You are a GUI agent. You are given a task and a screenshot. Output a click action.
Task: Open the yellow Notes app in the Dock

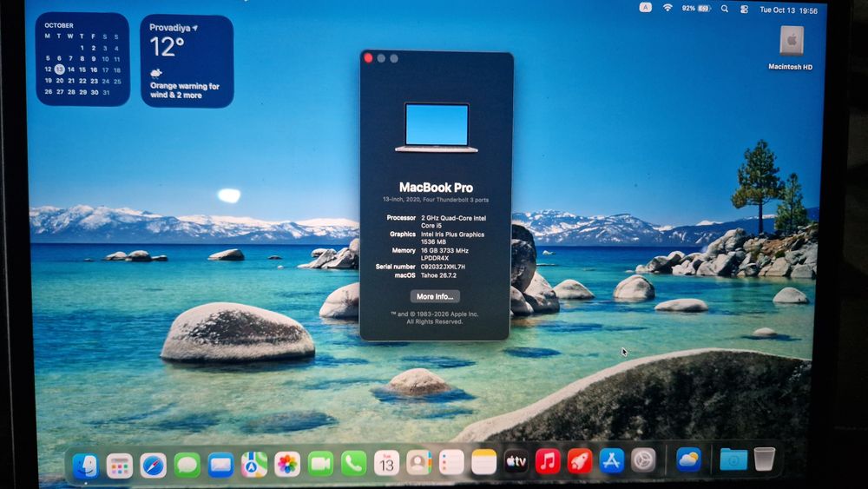pyautogui.click(x=483, y=462)
